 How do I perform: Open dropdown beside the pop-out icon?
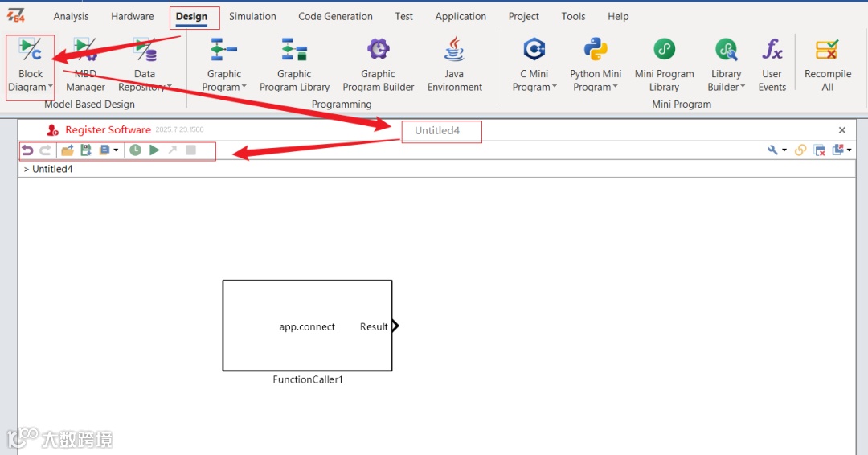(x=850, y=150)
